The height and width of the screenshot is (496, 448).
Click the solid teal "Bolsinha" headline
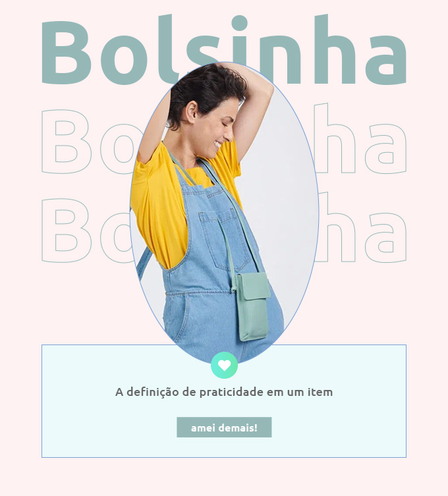(x=224, y=50)
